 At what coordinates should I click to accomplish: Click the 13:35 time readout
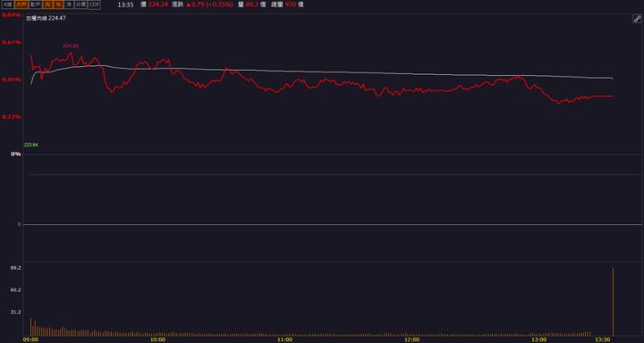pyautogui.click(x=126, y=5)
